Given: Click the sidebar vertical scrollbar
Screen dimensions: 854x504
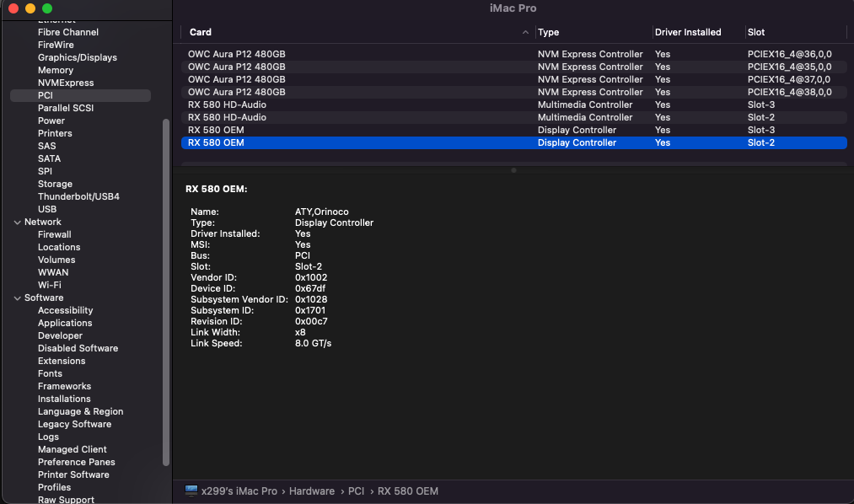Looking at the screenshot, I should coord(166,292).
